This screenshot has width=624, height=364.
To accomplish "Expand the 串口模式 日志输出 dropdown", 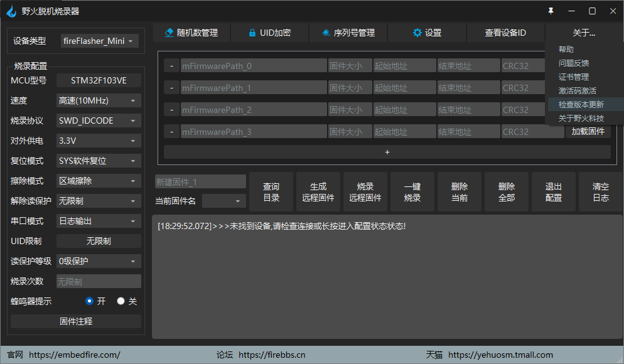I will click(x=99, y=221).
